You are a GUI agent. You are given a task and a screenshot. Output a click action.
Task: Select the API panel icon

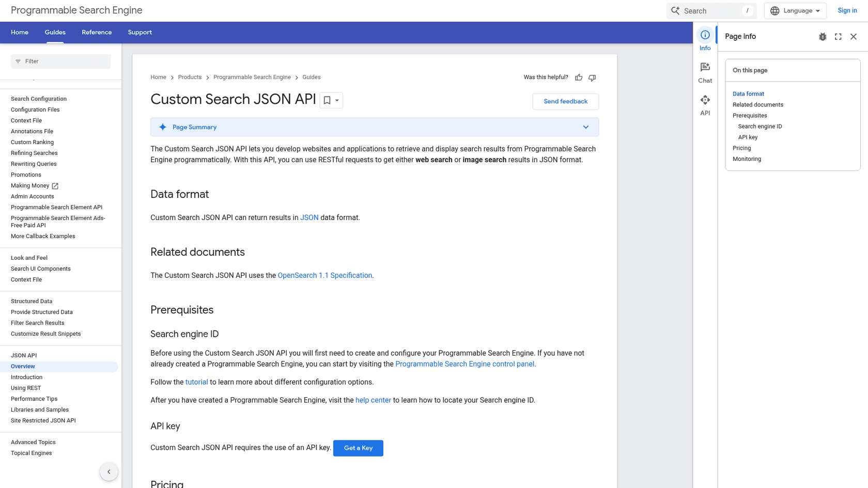coord(705,100)
